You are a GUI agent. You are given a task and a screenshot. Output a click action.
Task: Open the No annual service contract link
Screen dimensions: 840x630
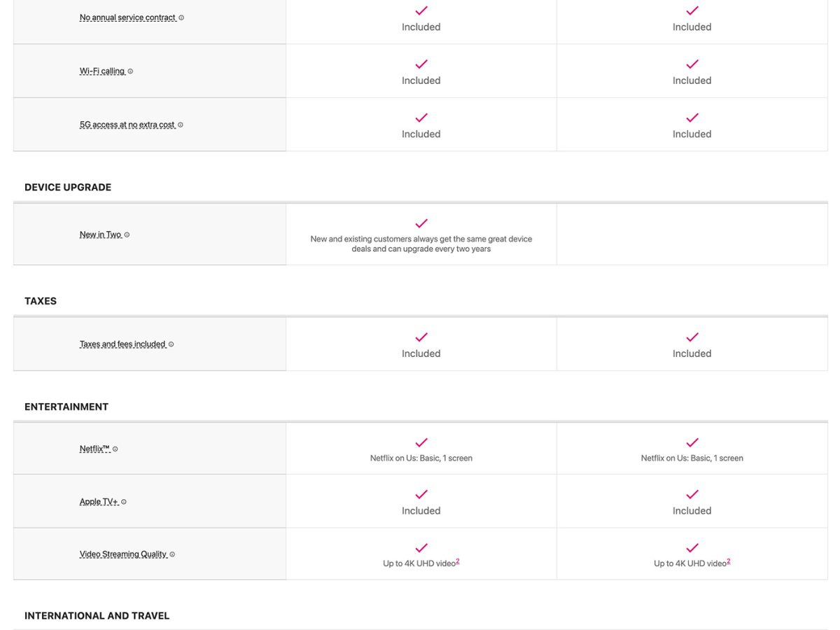[127, 17]
